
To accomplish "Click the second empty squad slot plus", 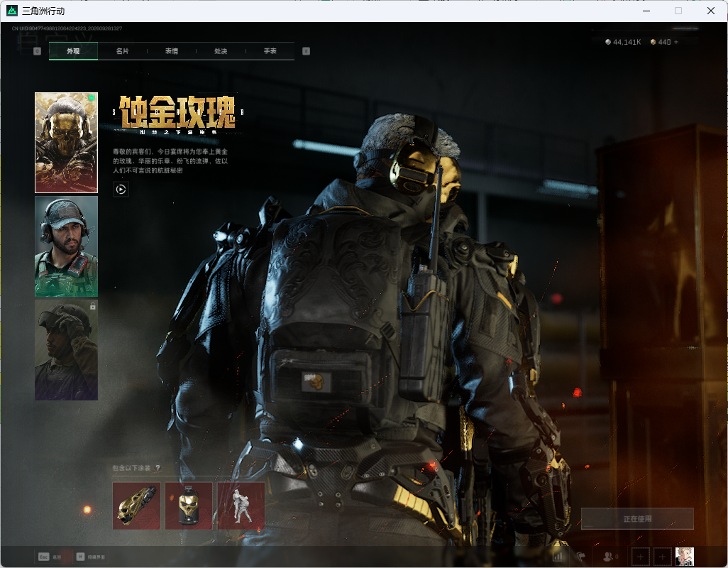I will tap(663, 557).
